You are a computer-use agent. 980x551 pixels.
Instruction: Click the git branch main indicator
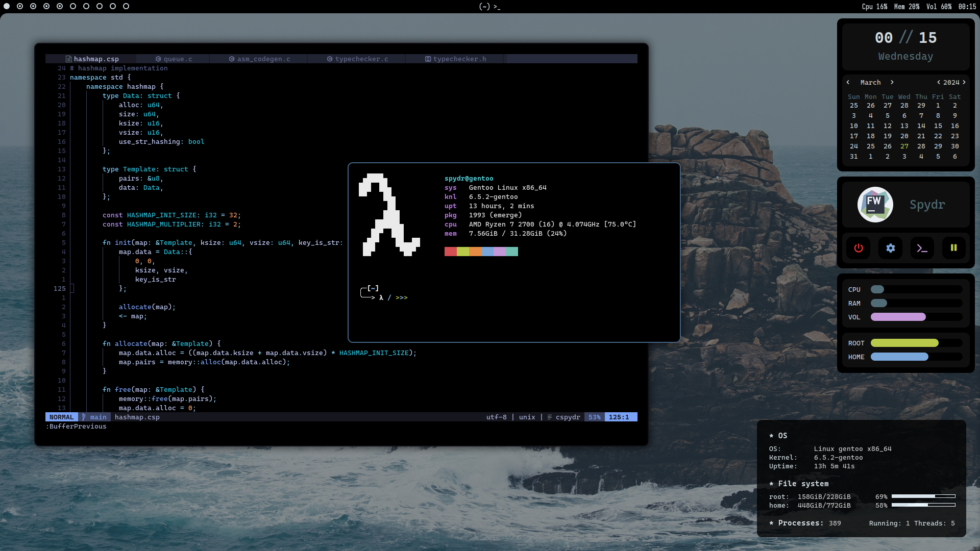coord(94,417)
